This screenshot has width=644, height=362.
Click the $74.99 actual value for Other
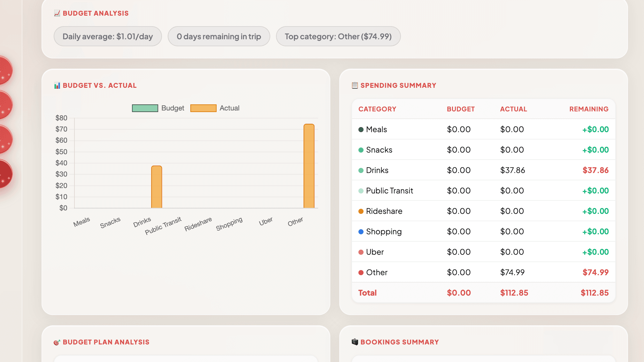[x=512, y=273]
